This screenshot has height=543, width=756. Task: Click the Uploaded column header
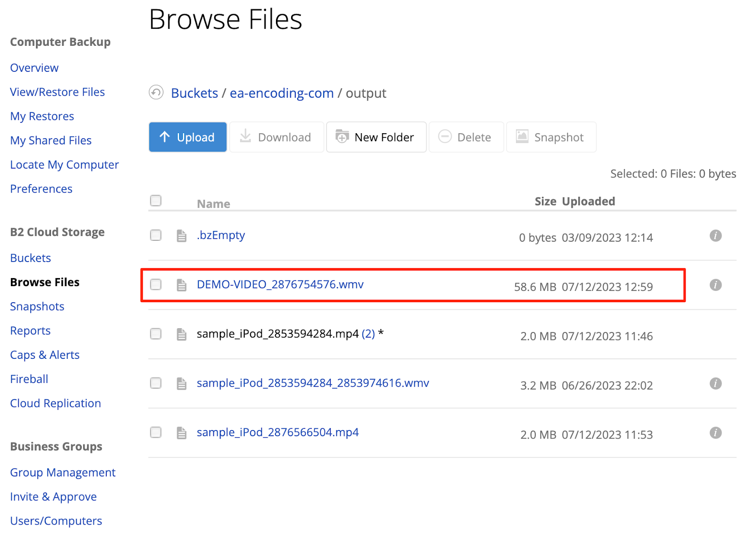pos(588,202)
